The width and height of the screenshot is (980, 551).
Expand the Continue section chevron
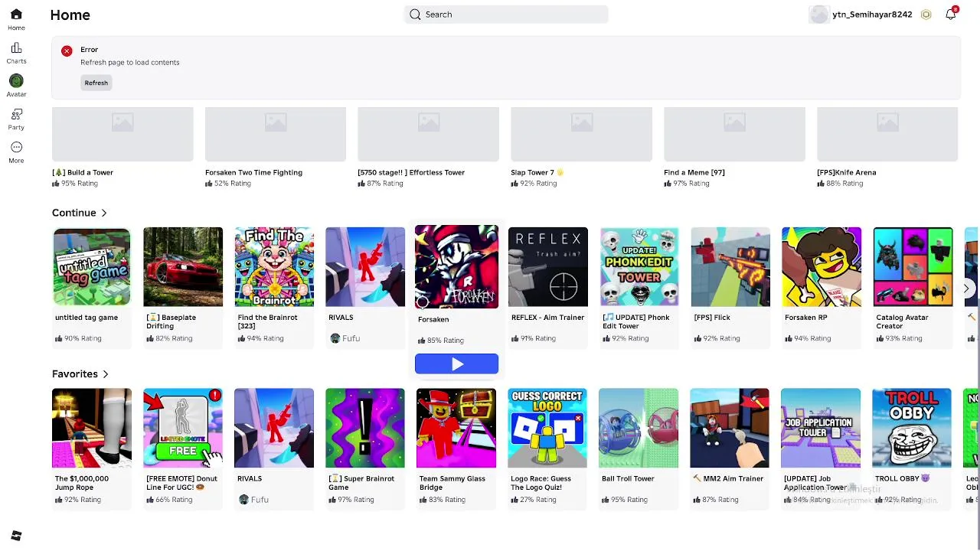click(104, 213)
